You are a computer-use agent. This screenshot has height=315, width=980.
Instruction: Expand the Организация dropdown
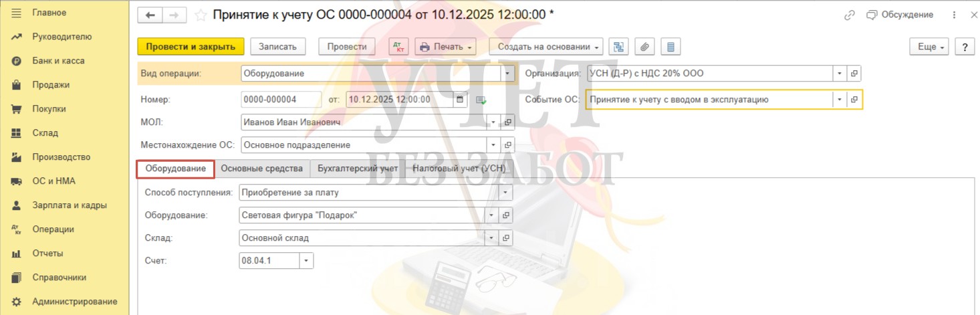click(x=839, y=74)
